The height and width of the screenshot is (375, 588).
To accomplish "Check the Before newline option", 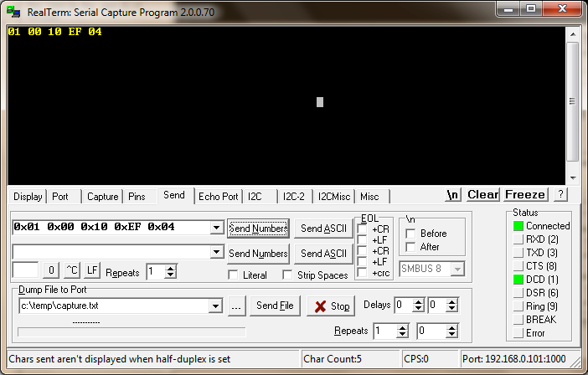I will 410,234.
